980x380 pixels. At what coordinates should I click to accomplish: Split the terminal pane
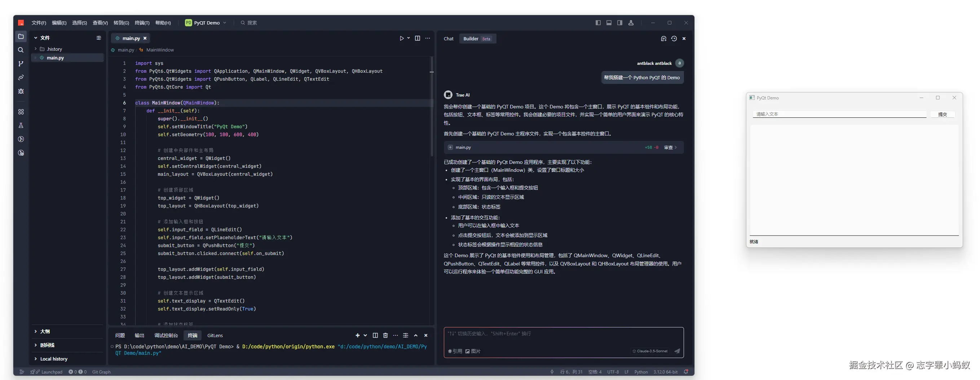pos(375,336)
